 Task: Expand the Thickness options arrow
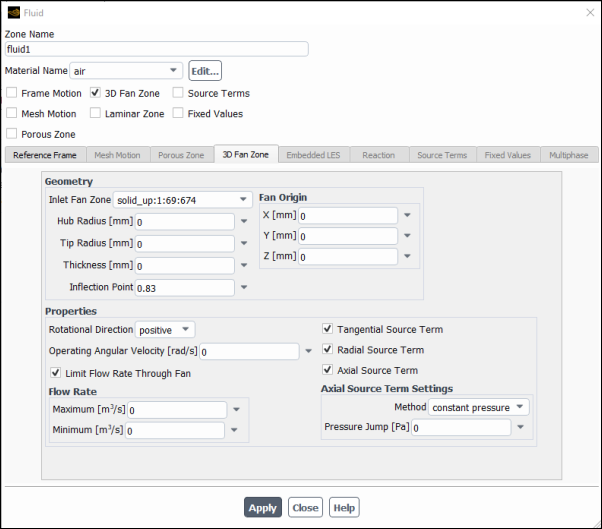tap(244, 265)
